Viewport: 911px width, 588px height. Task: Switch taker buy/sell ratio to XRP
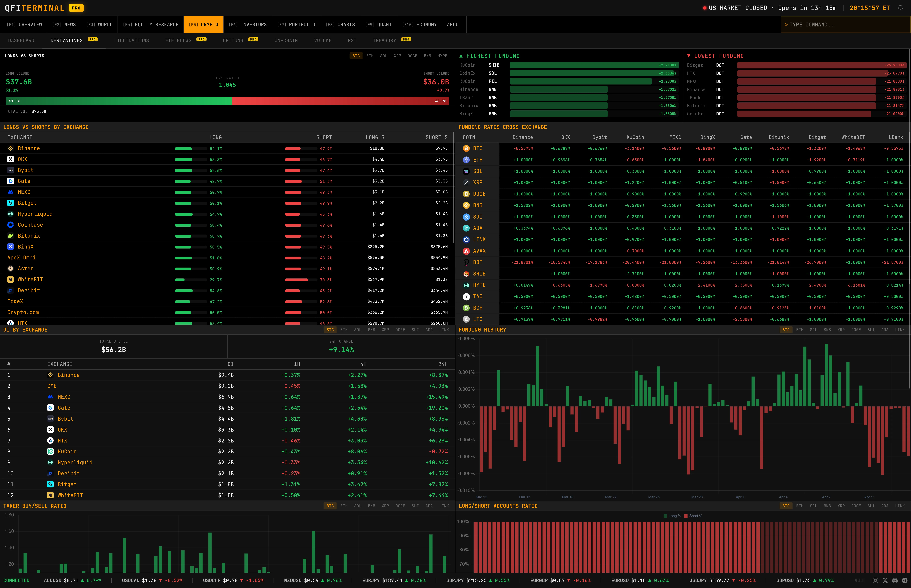click(385, 506)
